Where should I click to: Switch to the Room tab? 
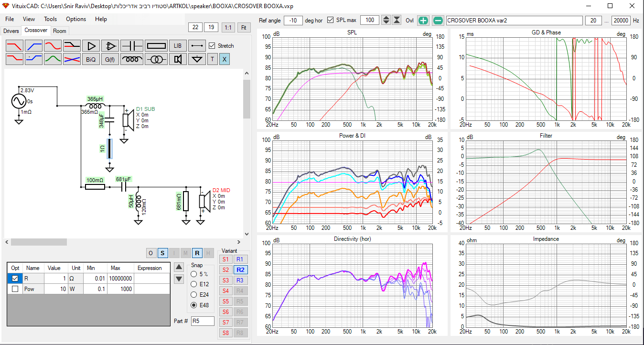60,31
